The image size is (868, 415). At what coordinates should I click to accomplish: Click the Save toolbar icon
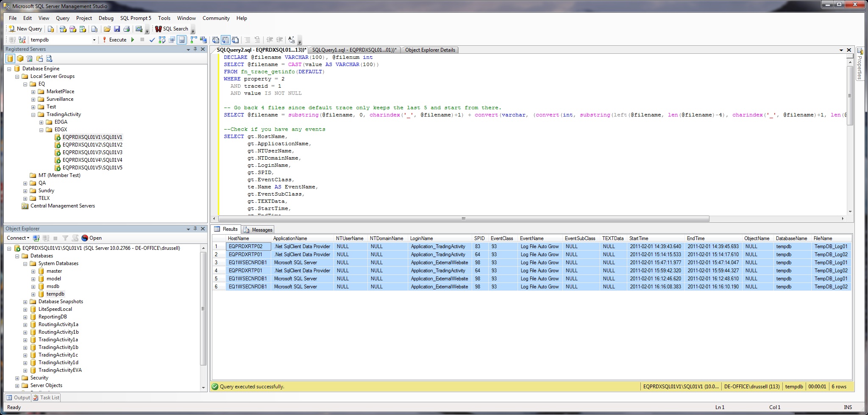coord(117,29)
